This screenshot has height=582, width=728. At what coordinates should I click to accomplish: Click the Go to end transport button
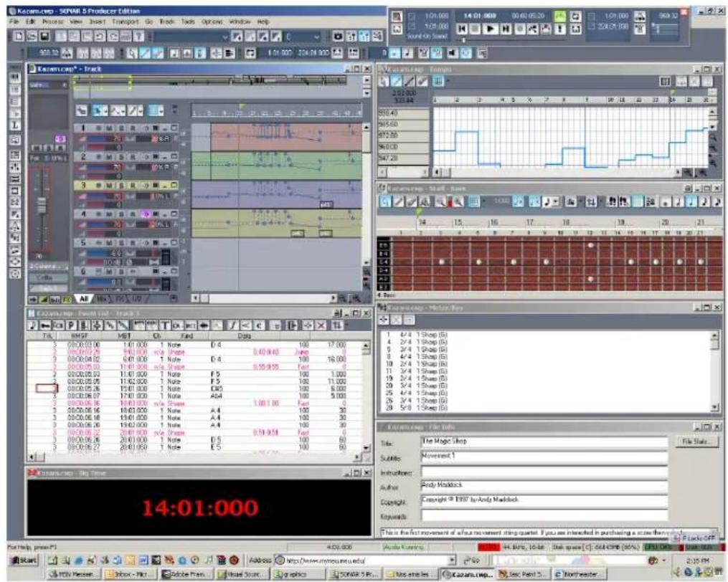[x=506, y=29]
